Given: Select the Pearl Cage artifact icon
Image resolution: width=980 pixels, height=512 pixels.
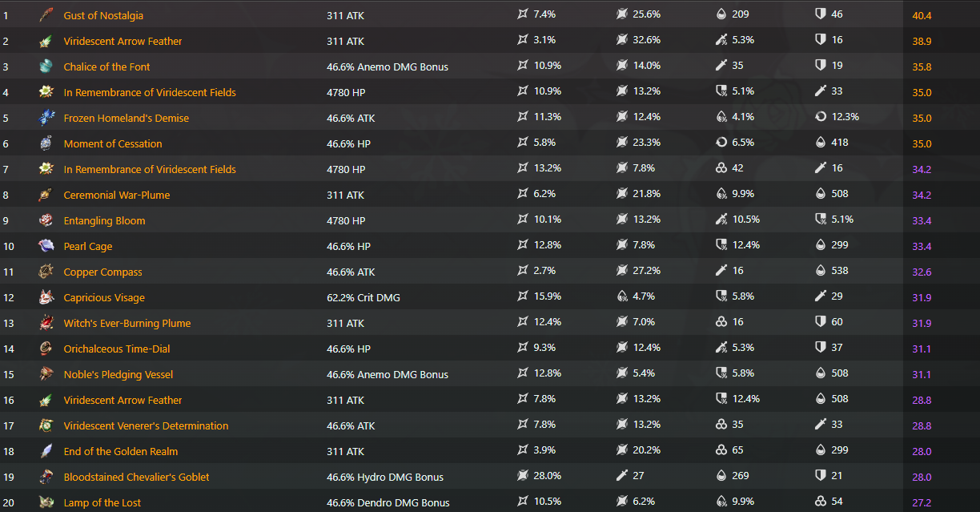Looking at the screenshot, I should click(x=46, y=246).
